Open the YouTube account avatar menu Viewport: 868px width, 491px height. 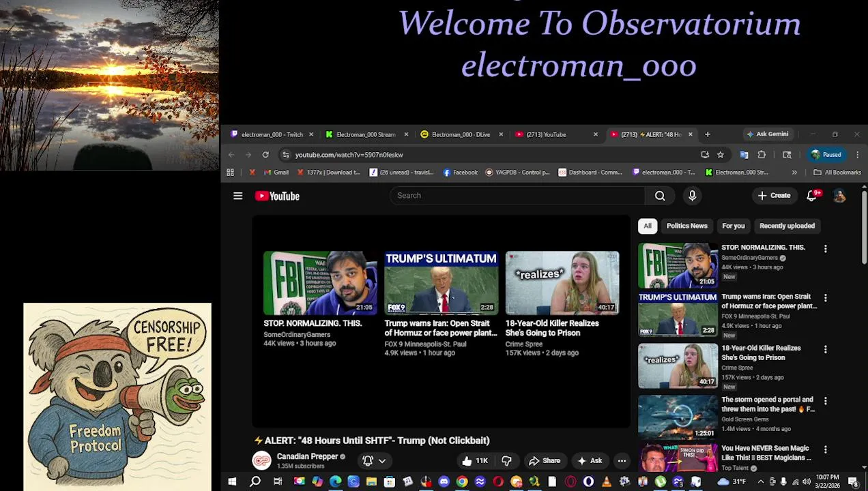pos(839,196)
